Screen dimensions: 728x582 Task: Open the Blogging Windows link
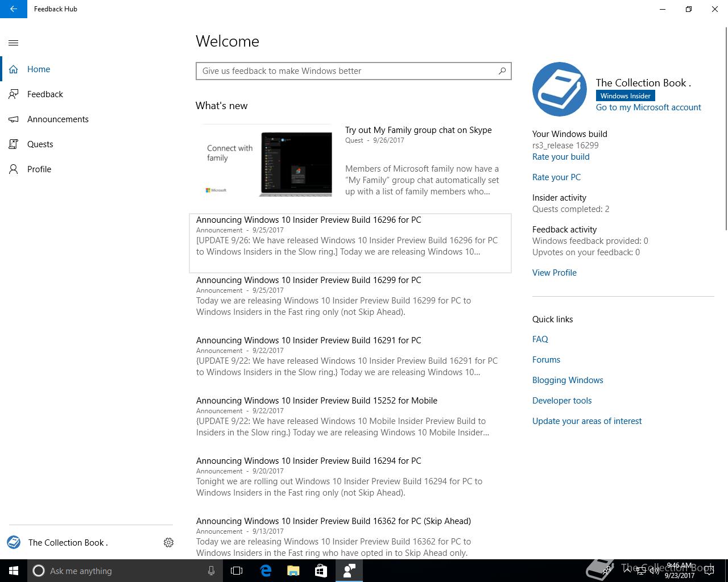click(568, 380)
